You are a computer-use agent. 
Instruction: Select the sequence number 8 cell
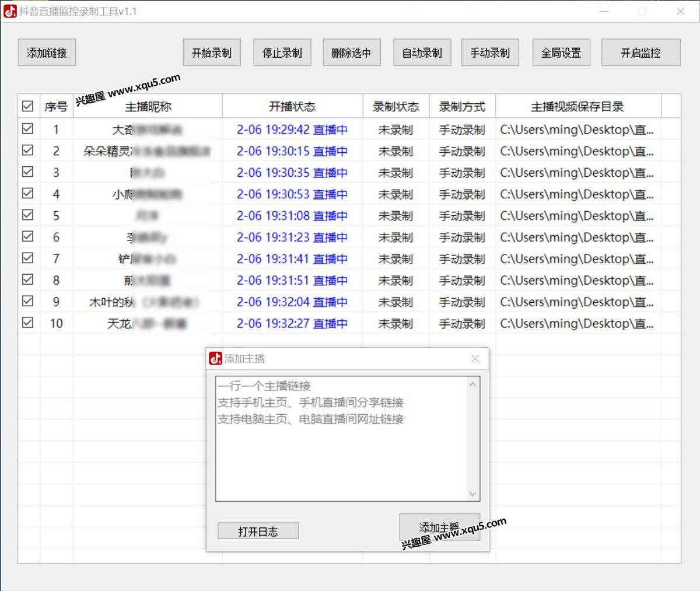(x=56, y=281)
